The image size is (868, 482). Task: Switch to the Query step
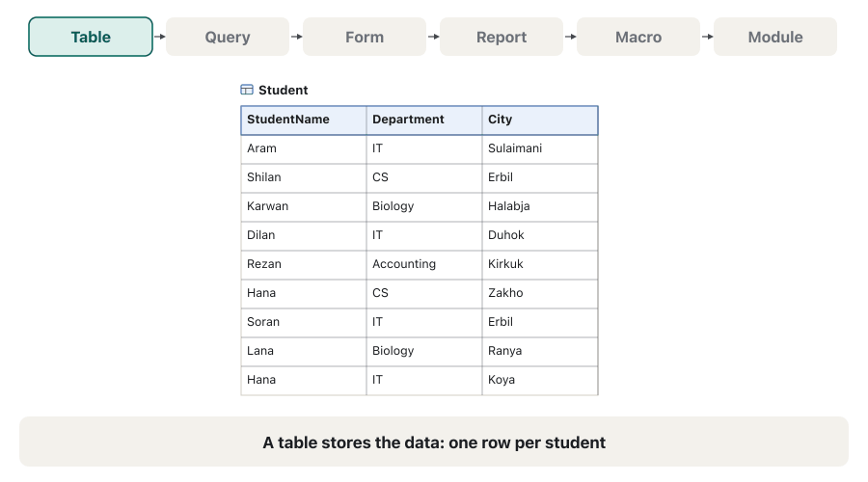tap(228, 37)
